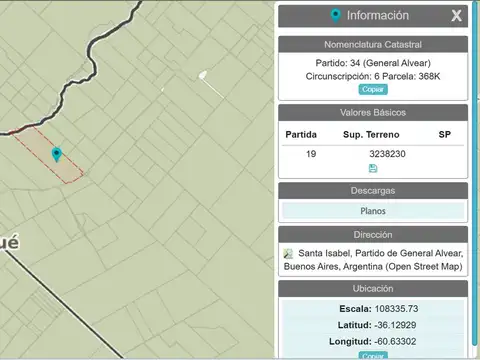Click the 'Nomenclatura Catastral' section header
Viewport: 480px width, 360px height.
373,44
